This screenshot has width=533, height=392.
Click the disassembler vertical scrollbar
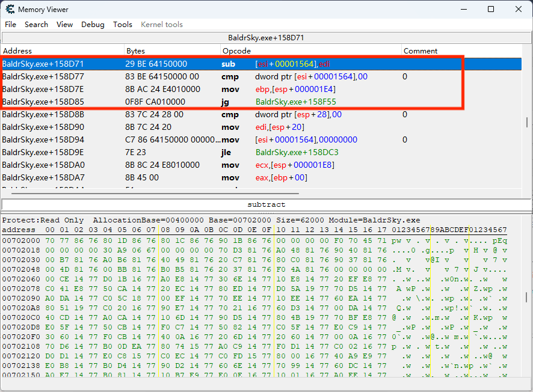(527, 122)
